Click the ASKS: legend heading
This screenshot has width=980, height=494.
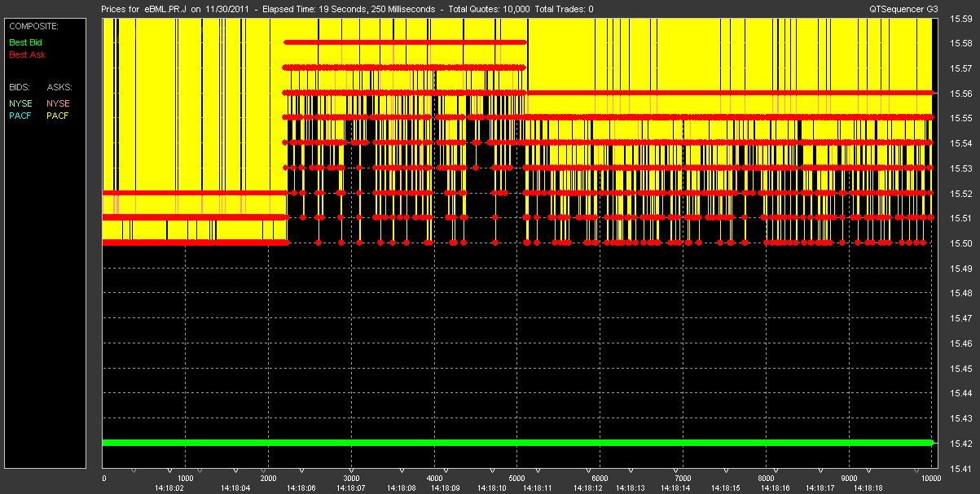59,86
